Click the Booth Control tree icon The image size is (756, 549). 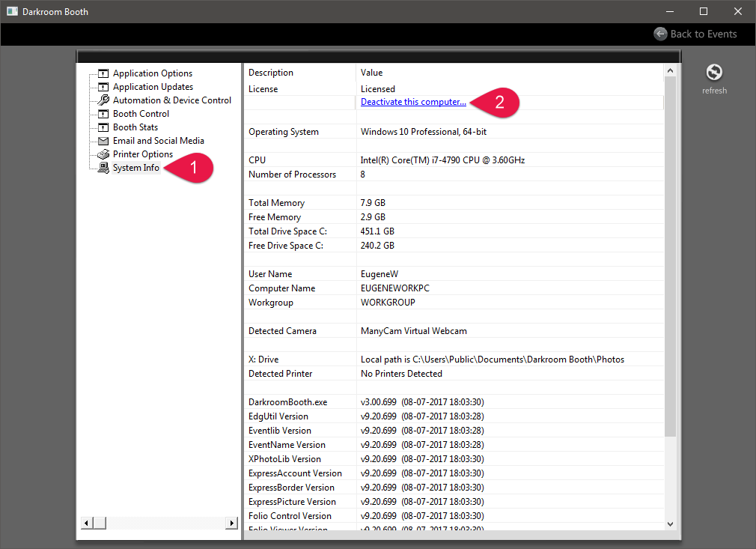click(x=103, y=114)
